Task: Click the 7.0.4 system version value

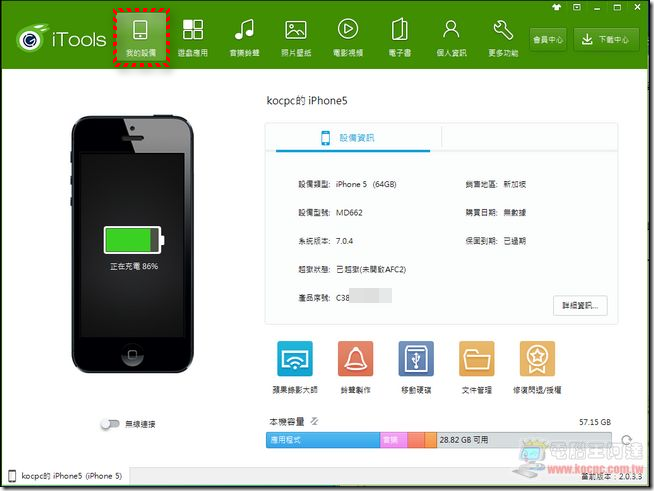Action: 345,241
